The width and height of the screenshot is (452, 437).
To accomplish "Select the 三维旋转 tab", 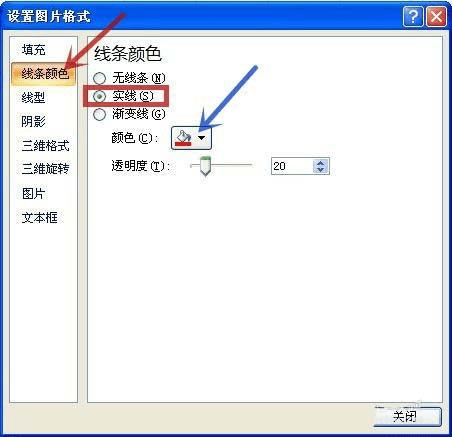I will tap(43, 169).
